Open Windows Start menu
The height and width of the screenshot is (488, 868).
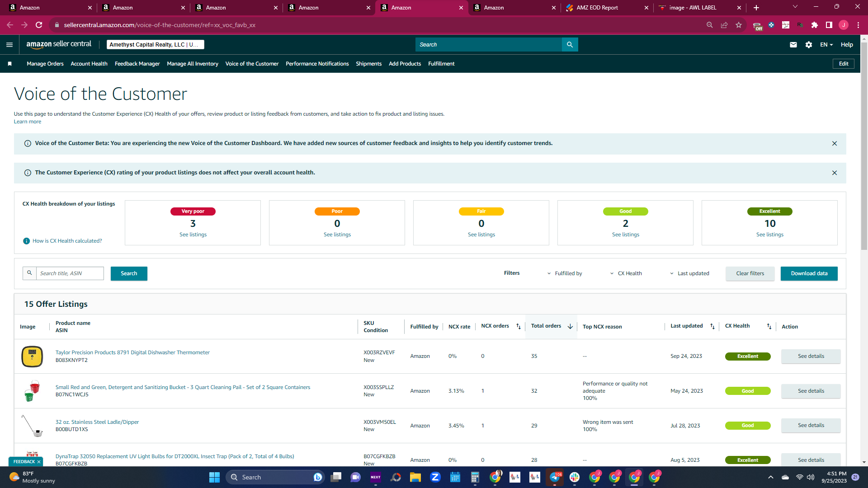214,477
